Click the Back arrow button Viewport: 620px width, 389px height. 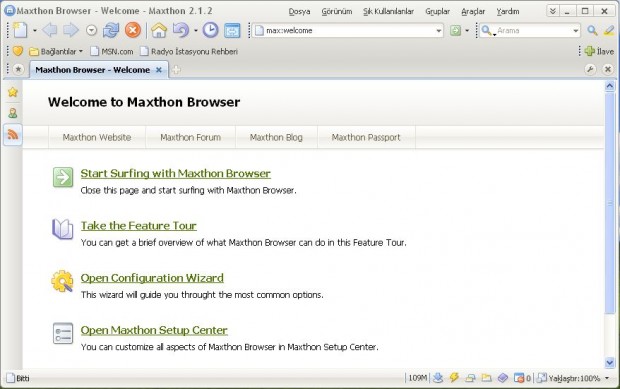50,30
